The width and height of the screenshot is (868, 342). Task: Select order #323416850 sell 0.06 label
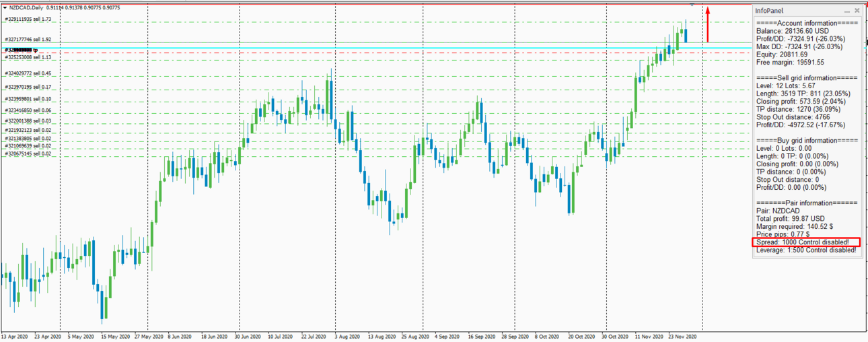(28, 110)
